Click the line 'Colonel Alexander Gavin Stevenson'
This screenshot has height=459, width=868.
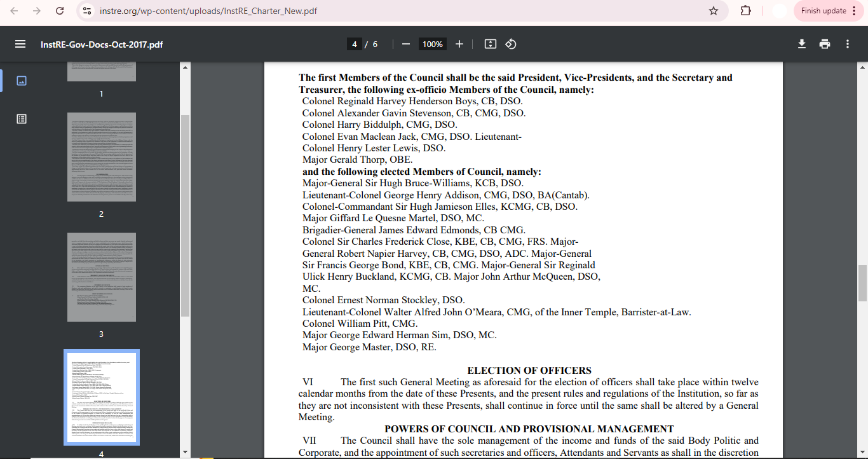[x=414, y=113]
